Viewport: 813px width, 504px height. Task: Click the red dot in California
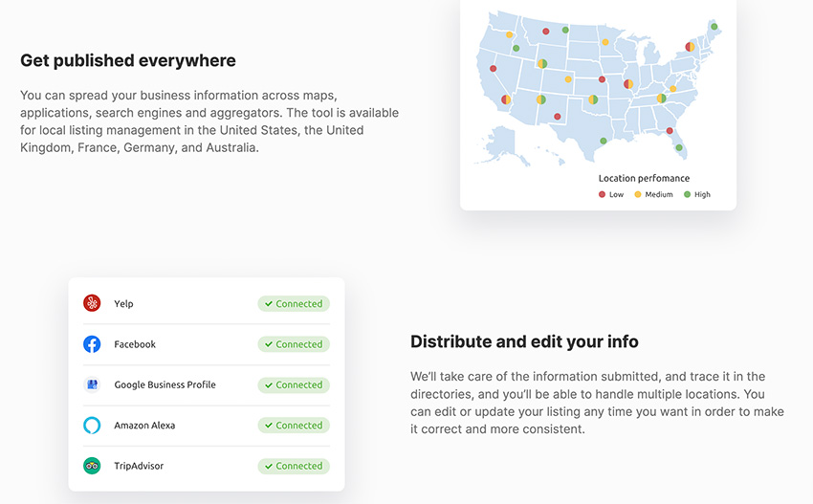coord(494,69)
